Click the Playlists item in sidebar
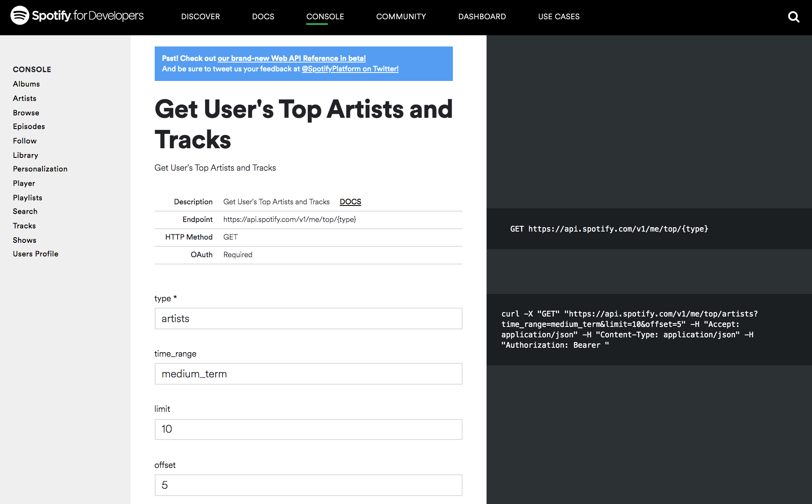 [27, 197]
